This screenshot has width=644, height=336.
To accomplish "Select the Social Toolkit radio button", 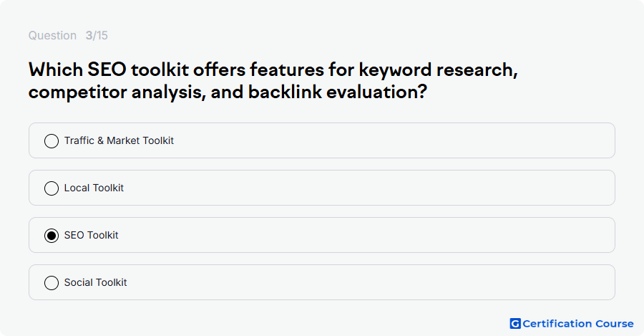I will point(52,282).
